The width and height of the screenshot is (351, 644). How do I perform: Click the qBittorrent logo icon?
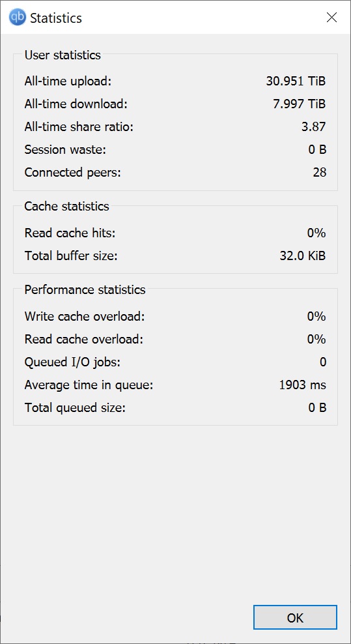click(x=17, y=18)
